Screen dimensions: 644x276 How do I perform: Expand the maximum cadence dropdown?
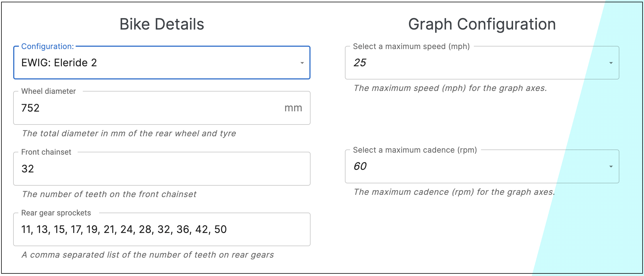pos(481,166)
